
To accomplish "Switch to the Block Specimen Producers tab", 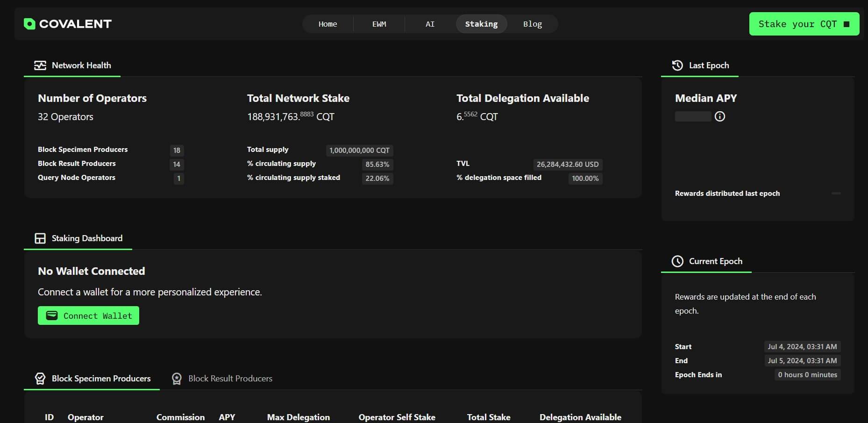I will (92, 379).
